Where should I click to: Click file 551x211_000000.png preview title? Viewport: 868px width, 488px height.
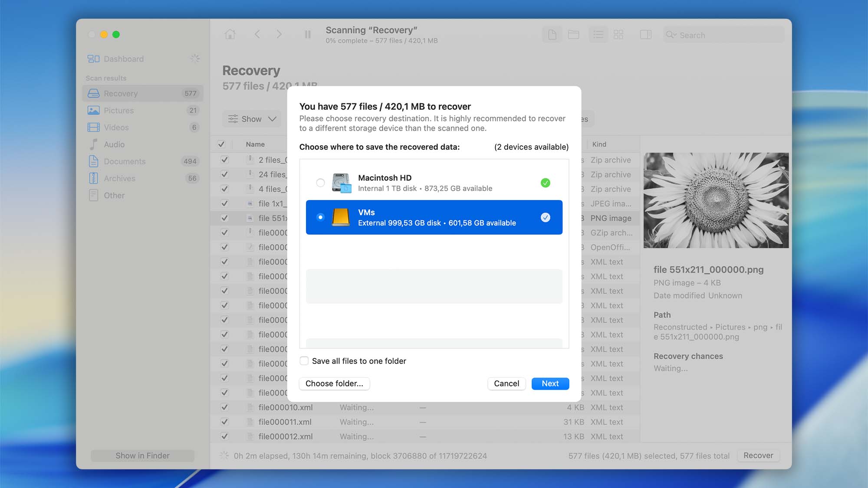point(708,269)
